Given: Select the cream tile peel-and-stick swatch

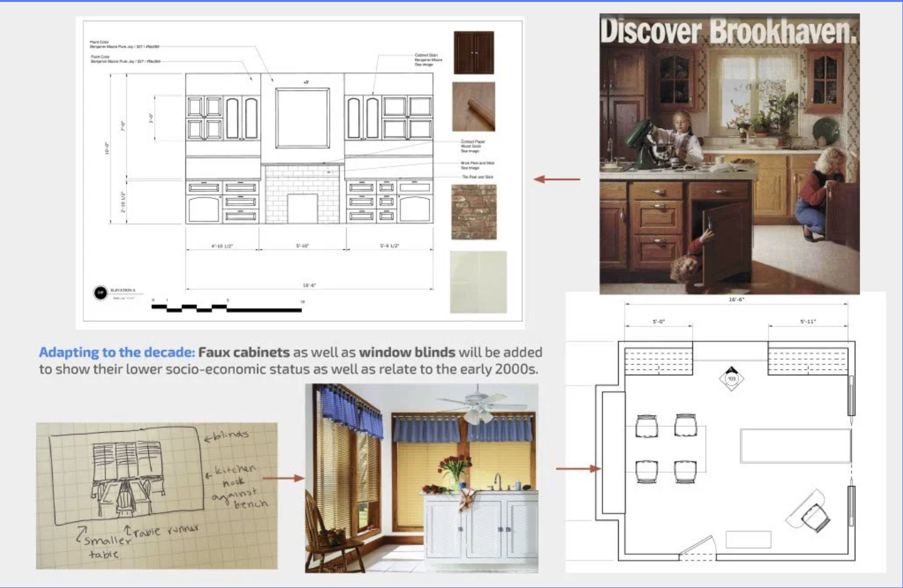Looking at the screenshot, I should 478,282.
